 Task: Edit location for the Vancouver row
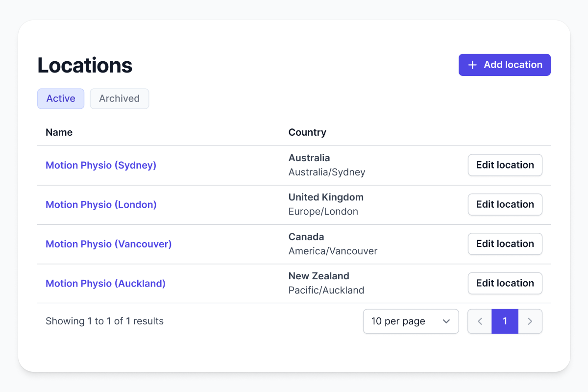click(x=505, y=244)
